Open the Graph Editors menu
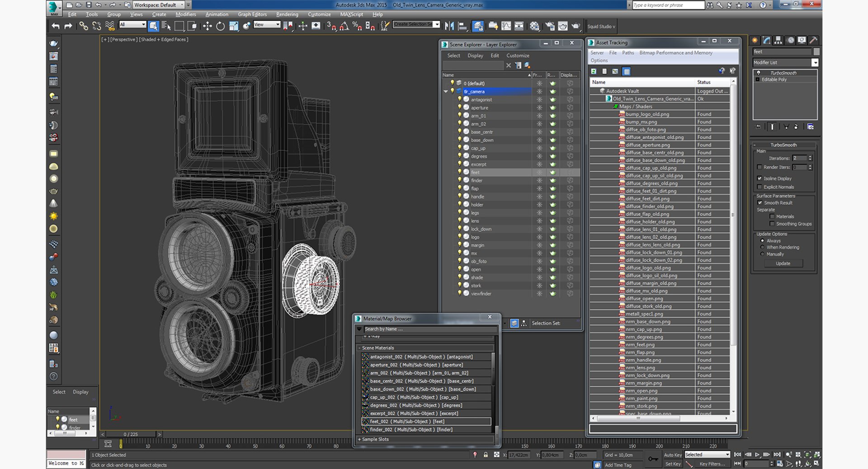Image resolution: width=868 pixels, height=469 pixels. (252, 14)
